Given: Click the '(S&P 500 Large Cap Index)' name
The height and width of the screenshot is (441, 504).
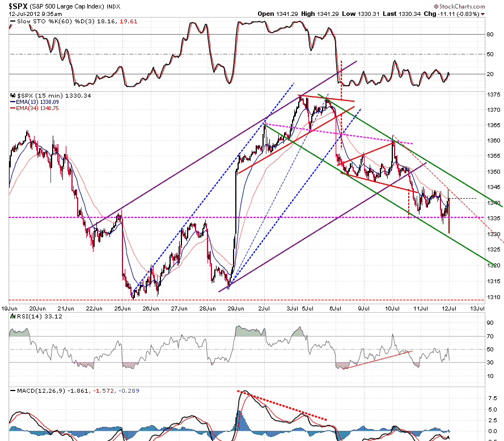Looking at the screenshot, I should pyautogui.click(x=67, y=6).
